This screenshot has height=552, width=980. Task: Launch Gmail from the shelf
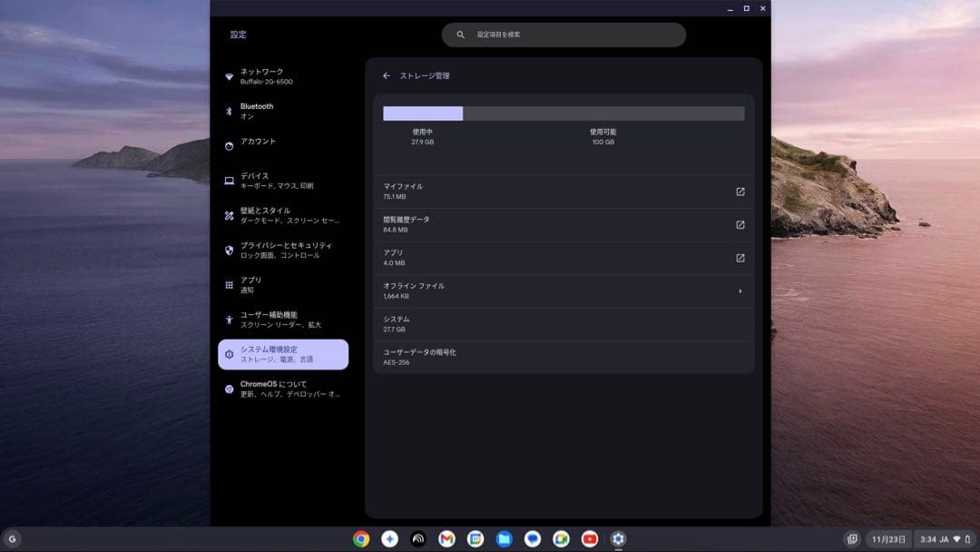point(446,538)
